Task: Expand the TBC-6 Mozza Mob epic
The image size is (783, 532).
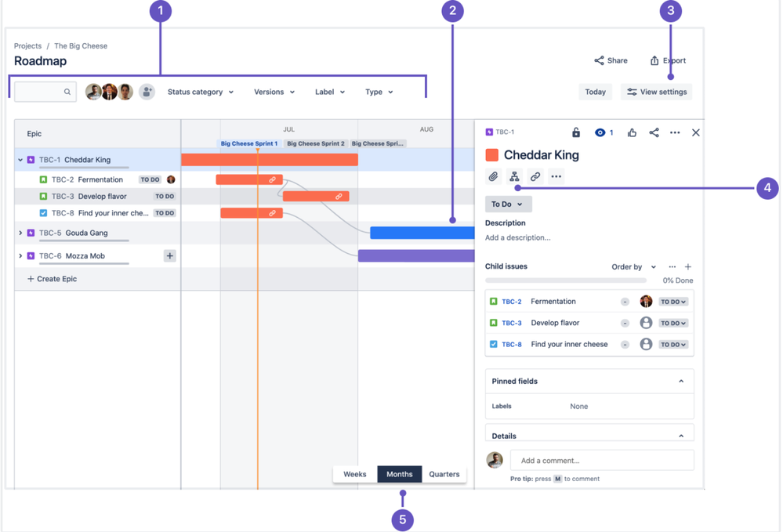Action: click(20, 255)
